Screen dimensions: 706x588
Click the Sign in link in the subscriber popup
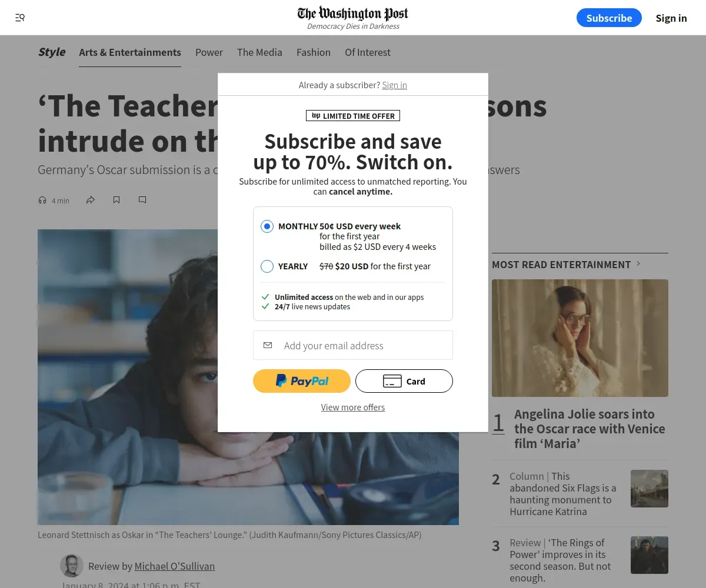394,85
